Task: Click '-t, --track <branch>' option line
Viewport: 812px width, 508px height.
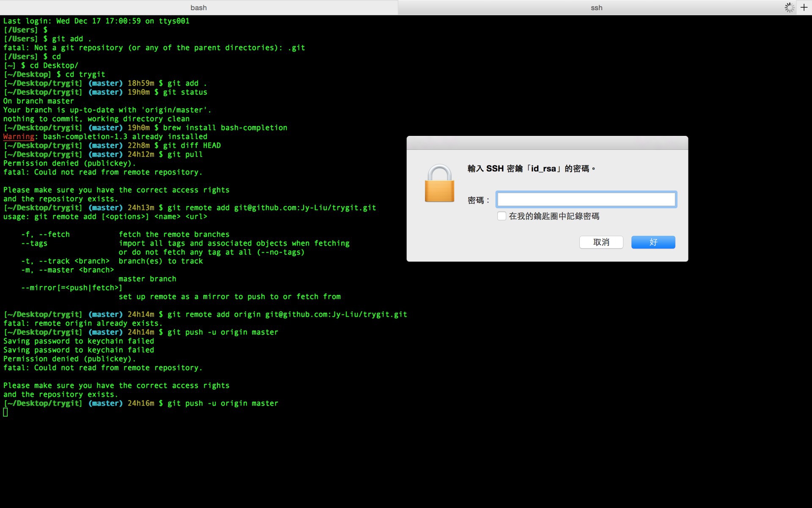Action: click(112, 261)
